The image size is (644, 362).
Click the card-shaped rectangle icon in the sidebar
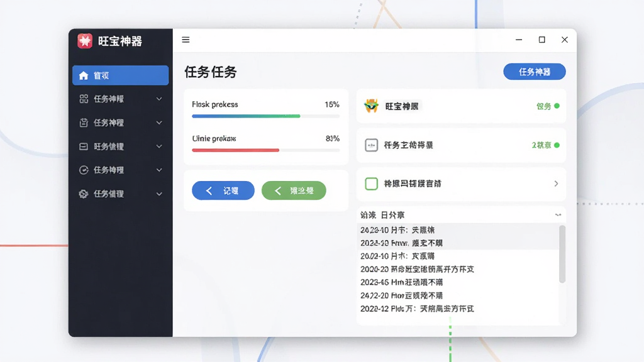click(x=84, y=146)
